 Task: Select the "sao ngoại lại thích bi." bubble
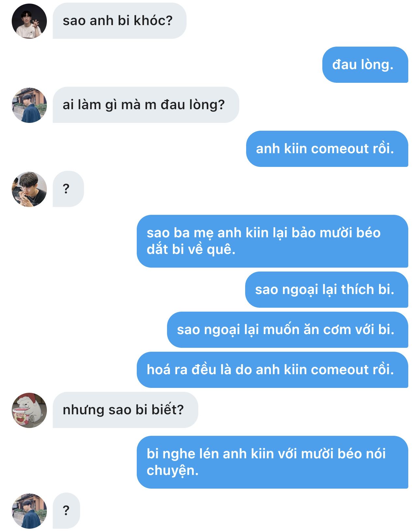(327, 289)
